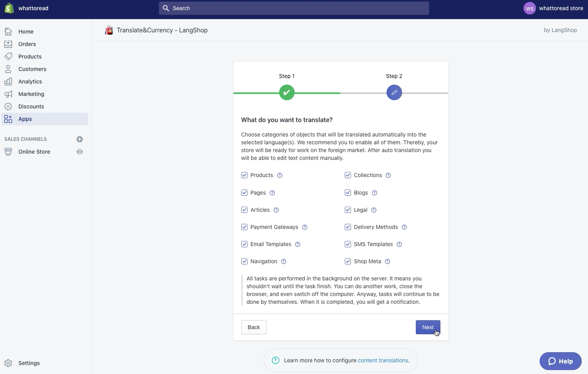
Task: Click the Customers person icon
Action: click(x=8, y=69)
